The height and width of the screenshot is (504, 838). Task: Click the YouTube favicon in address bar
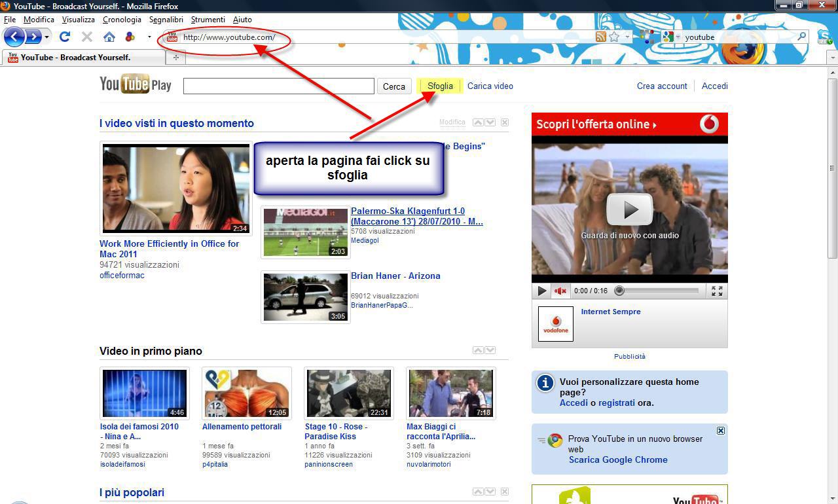click(x=172, y=37)
